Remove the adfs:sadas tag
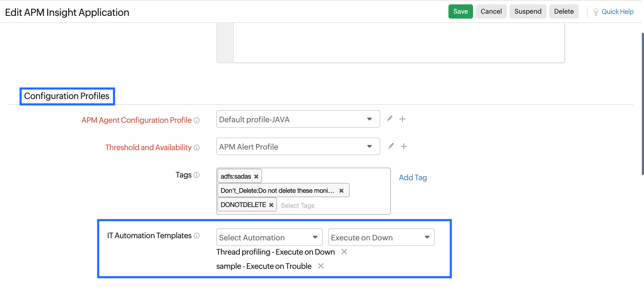Viewport: 644px width, 297px height. tap(256, 177)
